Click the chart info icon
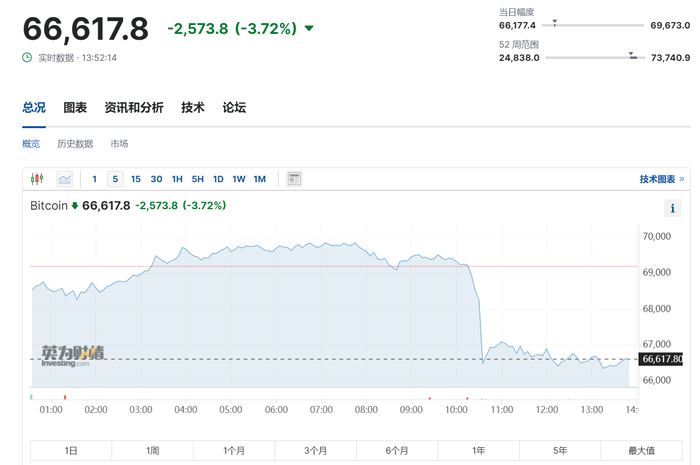This screenshot has width=700, height=465. coord(673,208)
